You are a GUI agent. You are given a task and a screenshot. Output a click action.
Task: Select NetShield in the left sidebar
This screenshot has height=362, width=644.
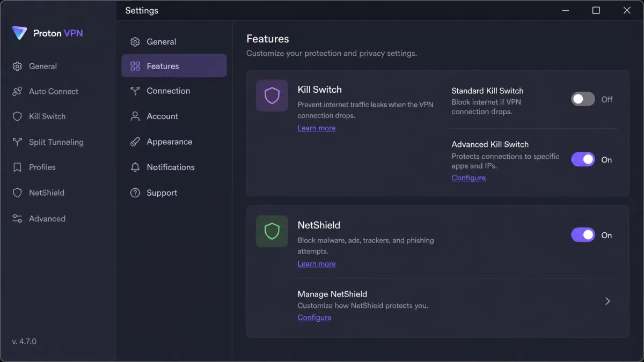[x=47, y=193]
